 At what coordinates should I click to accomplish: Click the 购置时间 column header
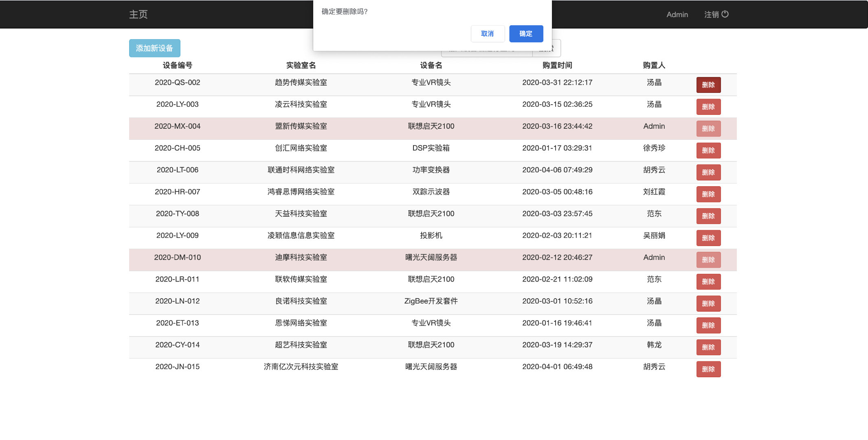pos(557,65)
